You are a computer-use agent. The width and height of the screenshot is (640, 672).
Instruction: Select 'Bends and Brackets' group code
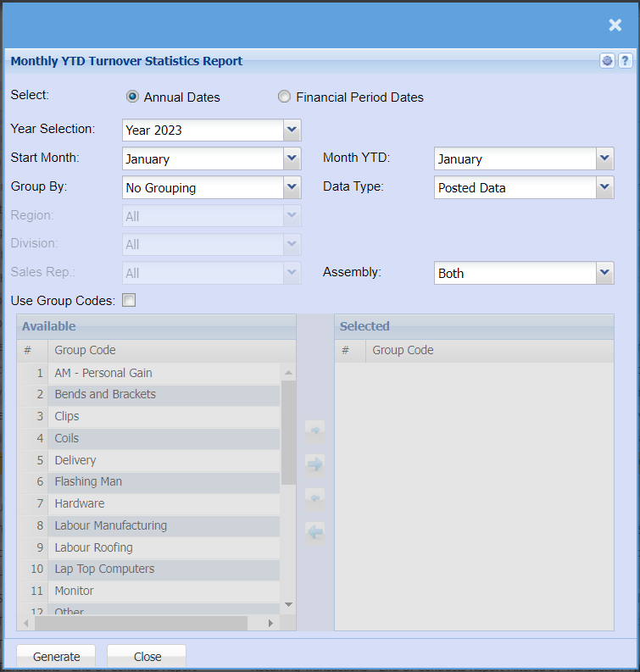[148, 395]
